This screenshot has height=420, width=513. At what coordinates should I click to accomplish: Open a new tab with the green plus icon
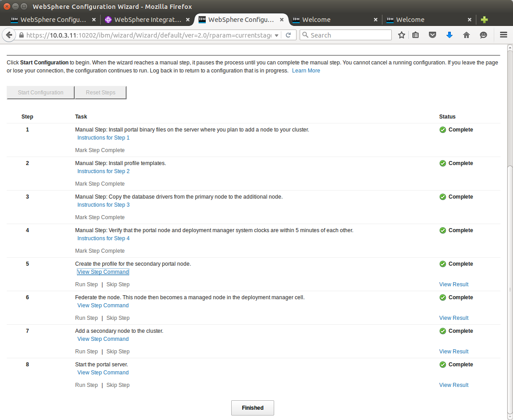[x=484, y=20]
